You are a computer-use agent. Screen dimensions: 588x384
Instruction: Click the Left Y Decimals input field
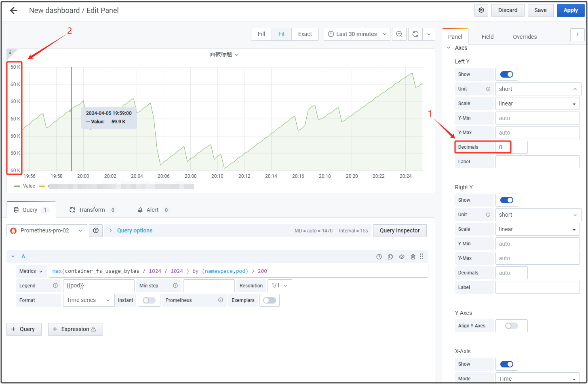click(x=511, y=147)
